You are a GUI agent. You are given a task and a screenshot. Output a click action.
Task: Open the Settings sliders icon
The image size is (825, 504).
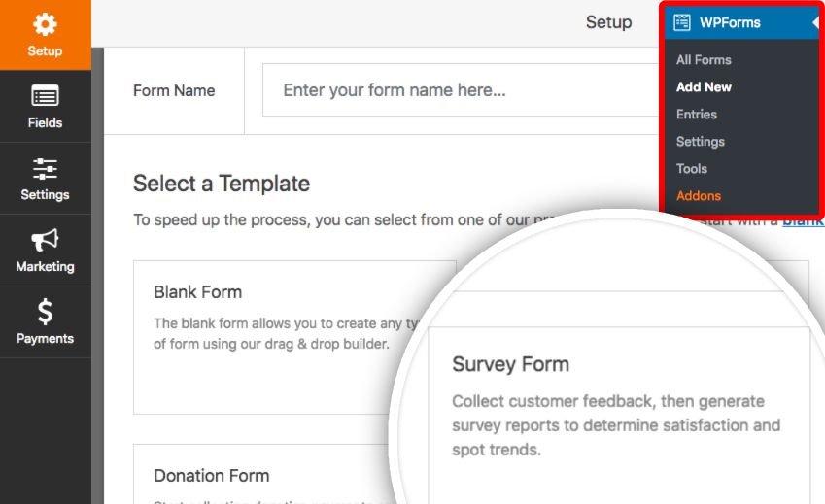pos(45,169)
